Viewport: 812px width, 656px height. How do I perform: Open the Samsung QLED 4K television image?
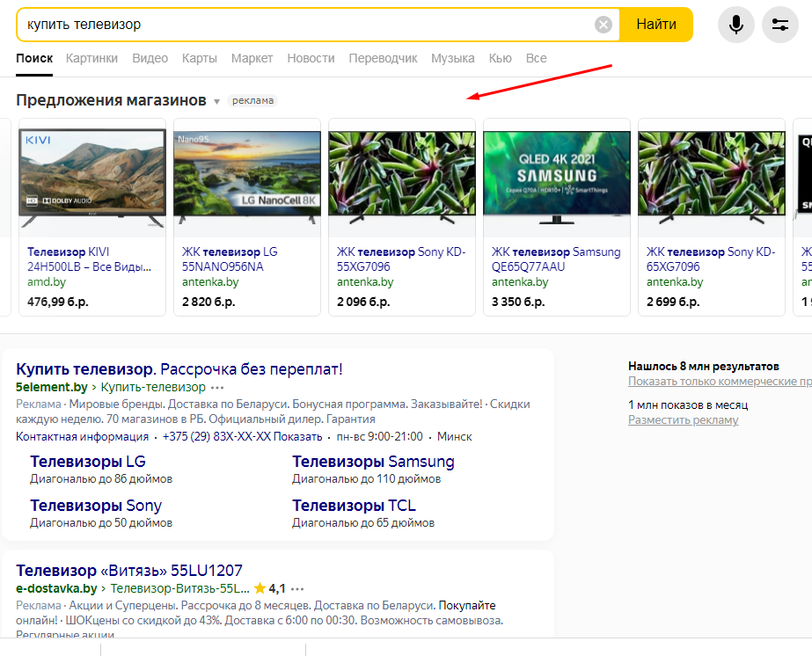click(556, 178)
